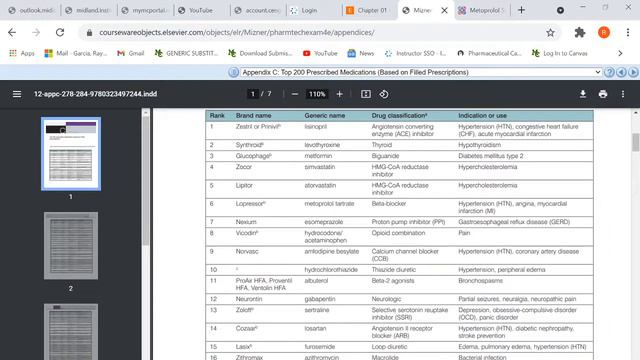Rotate the PDF counterclockwise
Image resolution: width=640 pixels, height=360 pixels.
click(384, 94)
